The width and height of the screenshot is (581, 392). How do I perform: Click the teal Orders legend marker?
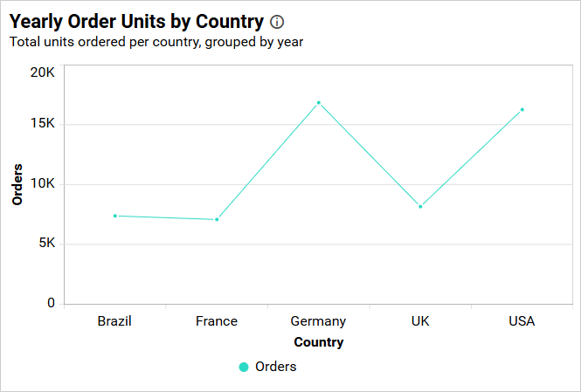[244, 368]
